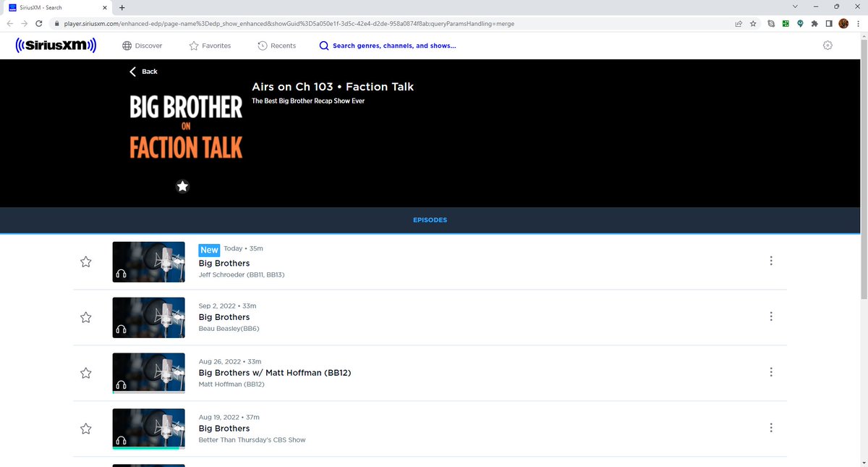This screenshot has height=467, width=868.
Task: Go Back to previous page
Action: pyautogui.click(x=143, y=72)
